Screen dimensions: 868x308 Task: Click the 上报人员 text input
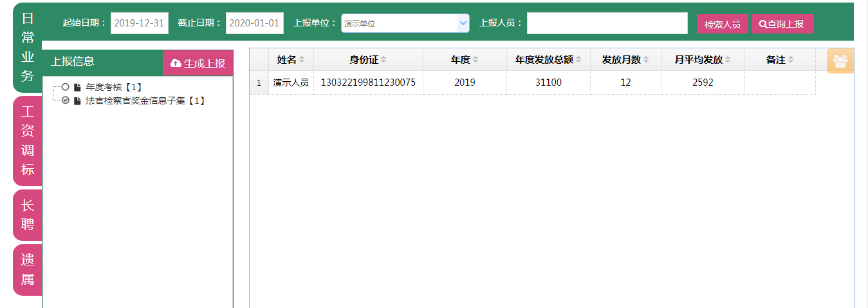(x=607, y=23)
